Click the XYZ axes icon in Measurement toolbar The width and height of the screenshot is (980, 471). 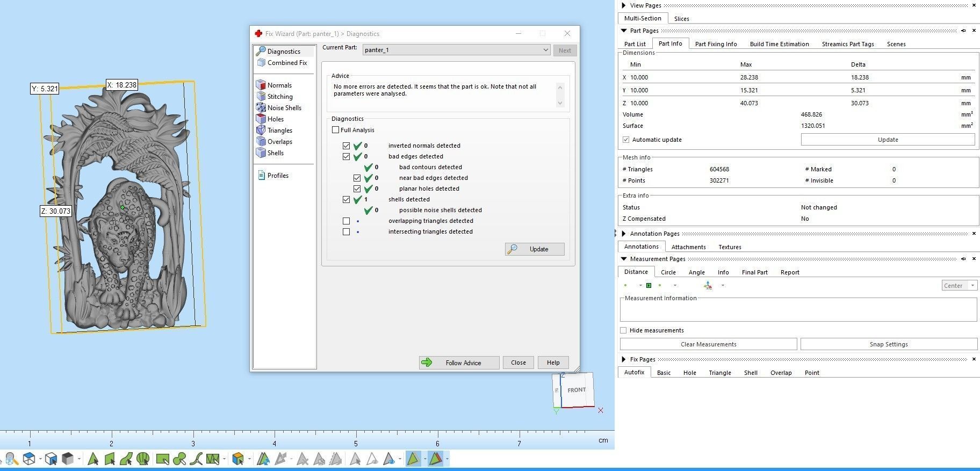[x=708, y=286]
